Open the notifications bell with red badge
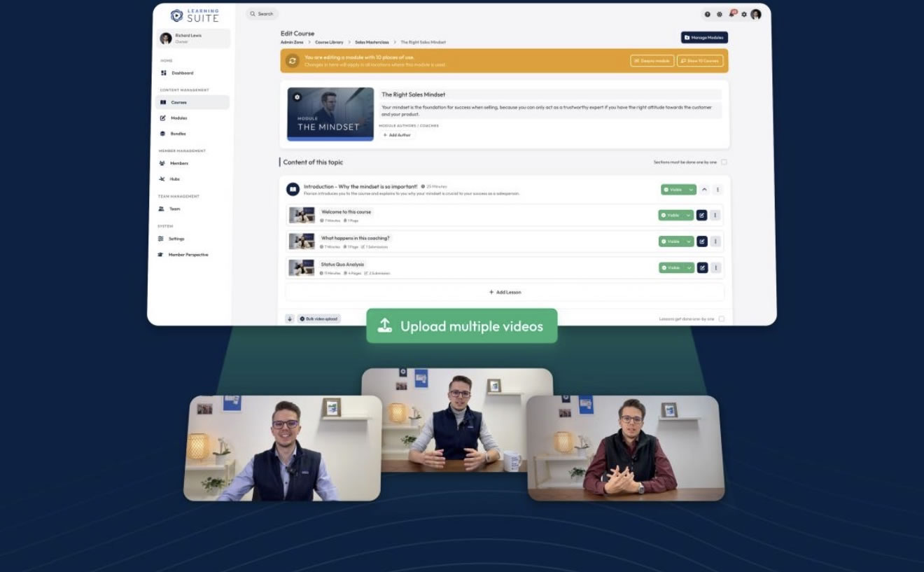Screen dimensions: 924x572 click(x=732, y=13)
